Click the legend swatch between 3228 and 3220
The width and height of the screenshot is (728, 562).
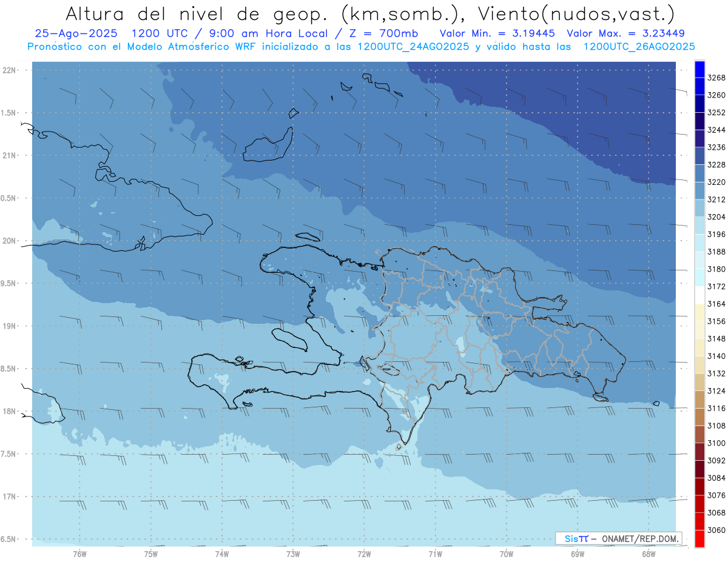pyautogui.click(x=699, y=173)
